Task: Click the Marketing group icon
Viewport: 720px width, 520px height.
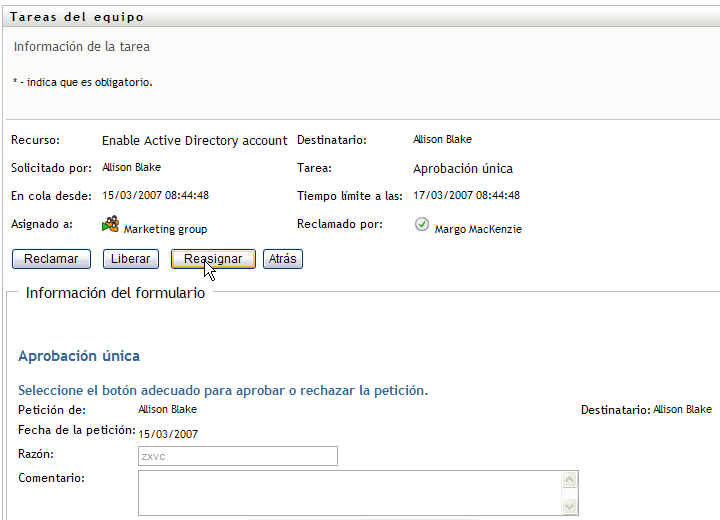Action: (110, 225)
